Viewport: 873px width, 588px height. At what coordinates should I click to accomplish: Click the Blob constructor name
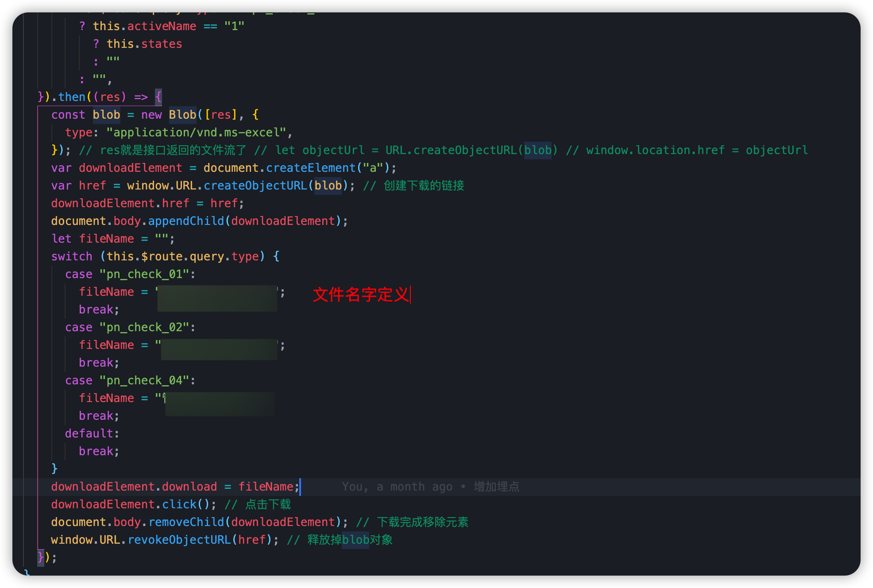pos(182,115)
